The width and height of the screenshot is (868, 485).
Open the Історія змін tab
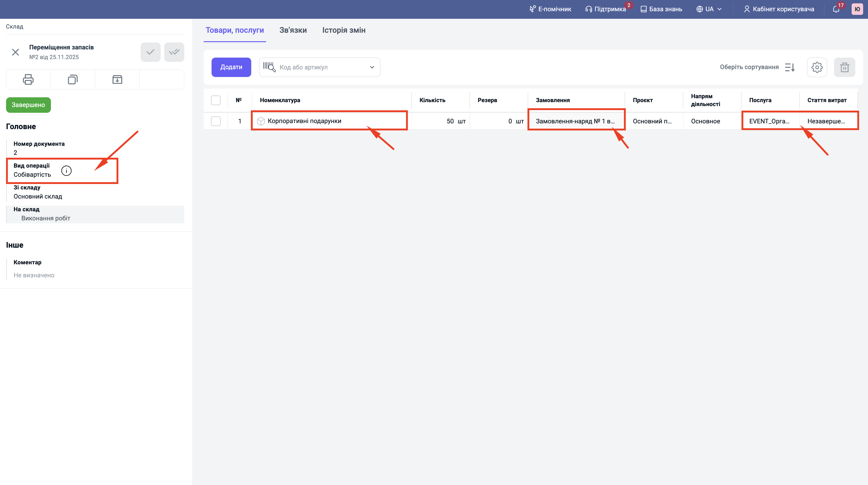[344, 30]
